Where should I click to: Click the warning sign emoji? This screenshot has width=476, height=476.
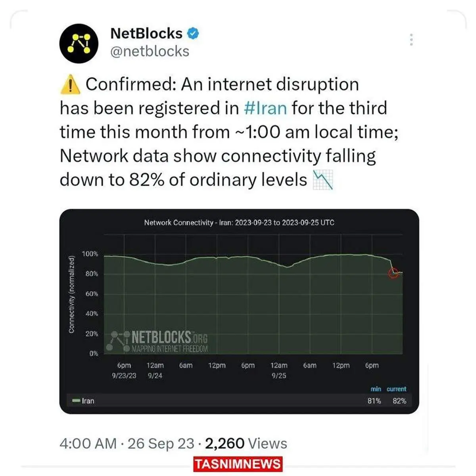(70, 84)
